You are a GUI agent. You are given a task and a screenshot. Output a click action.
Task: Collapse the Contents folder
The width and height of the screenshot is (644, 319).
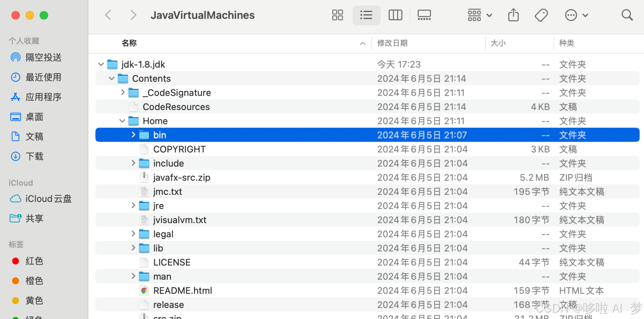pos(112,78)
